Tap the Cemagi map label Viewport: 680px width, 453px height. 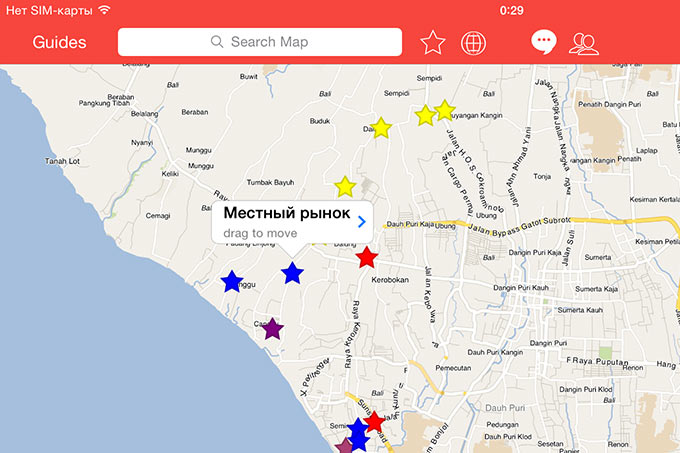(158, 215)
